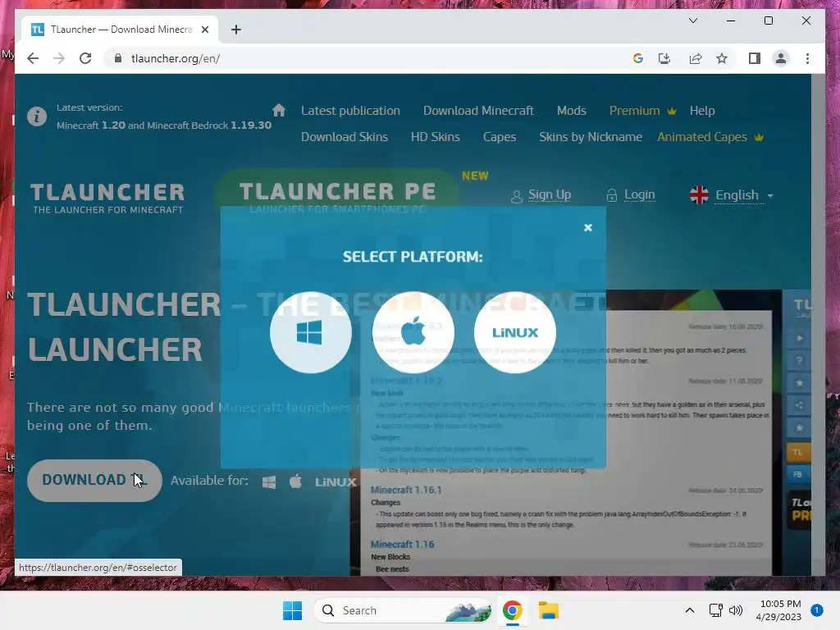Screen dimensions: 840x630
Task: Open the Mods menu item
Action: [x=572, y=111]
